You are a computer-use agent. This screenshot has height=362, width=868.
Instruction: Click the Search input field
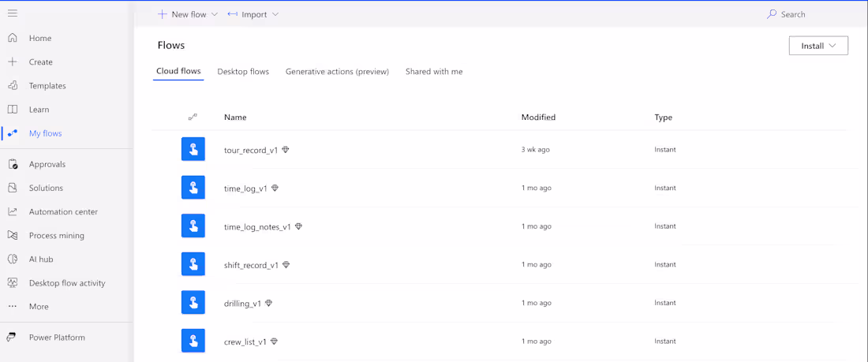[x=793, y=14]
